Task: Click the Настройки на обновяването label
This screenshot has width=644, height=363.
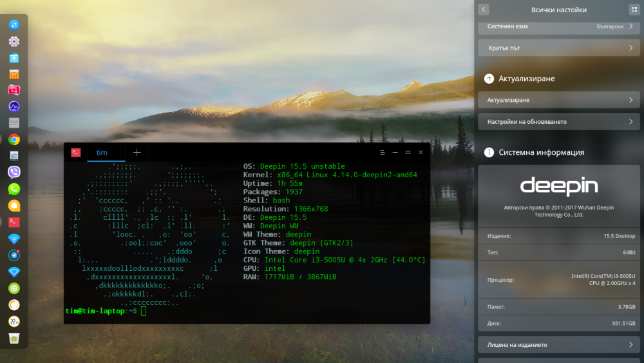Action: pos(527,122)
